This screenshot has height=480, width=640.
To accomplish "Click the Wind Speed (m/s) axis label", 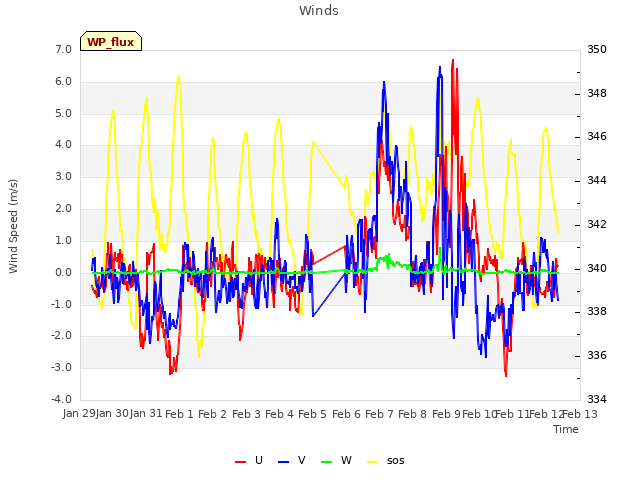I will (13, 226).
